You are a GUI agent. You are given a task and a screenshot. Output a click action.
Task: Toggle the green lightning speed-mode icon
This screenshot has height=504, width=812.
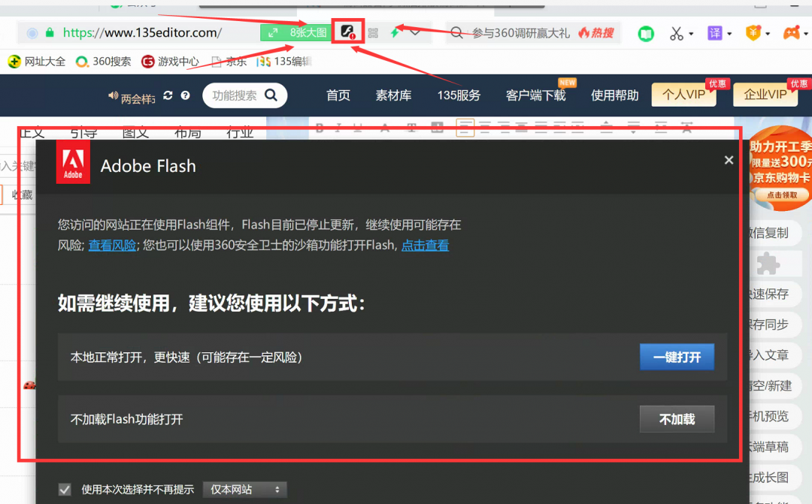click(x=395, y=32)
